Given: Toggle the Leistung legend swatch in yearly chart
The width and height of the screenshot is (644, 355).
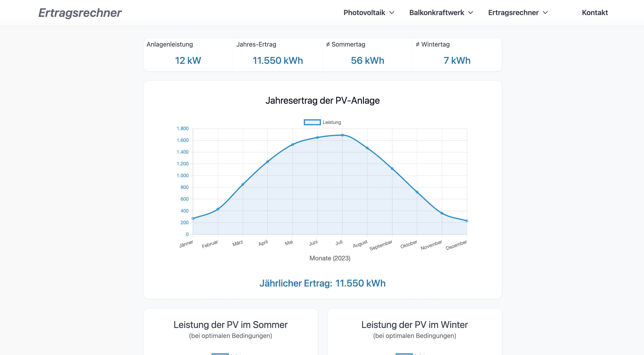Looking at the screenshot, I should click(312, 122).
